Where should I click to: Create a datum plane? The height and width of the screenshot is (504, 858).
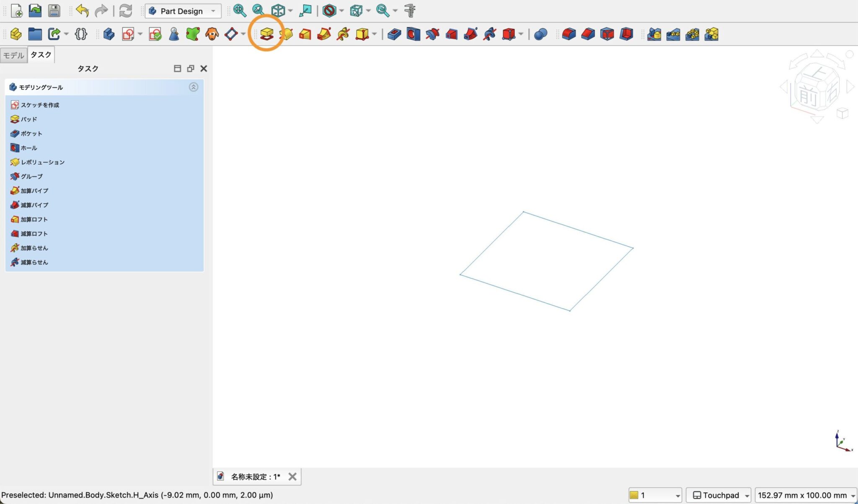(231, 34)
